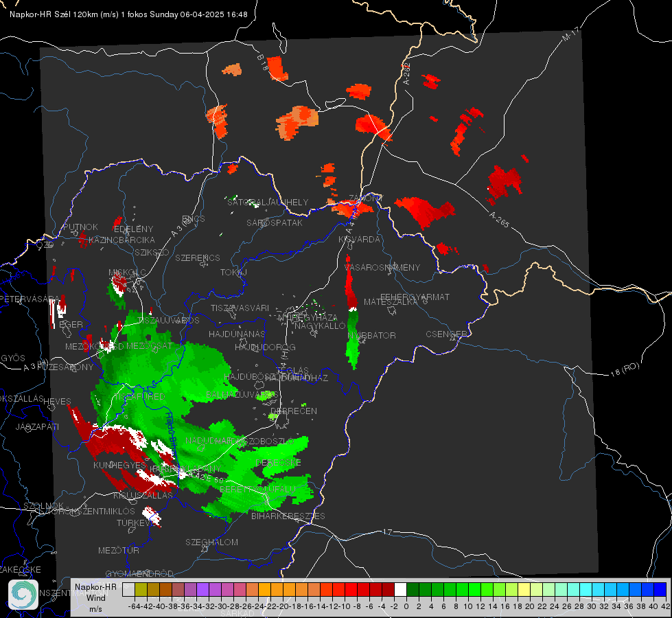Click the MEZŐTÚR label
The width and height of the screenshot is (672, 618).
[119, 550]
